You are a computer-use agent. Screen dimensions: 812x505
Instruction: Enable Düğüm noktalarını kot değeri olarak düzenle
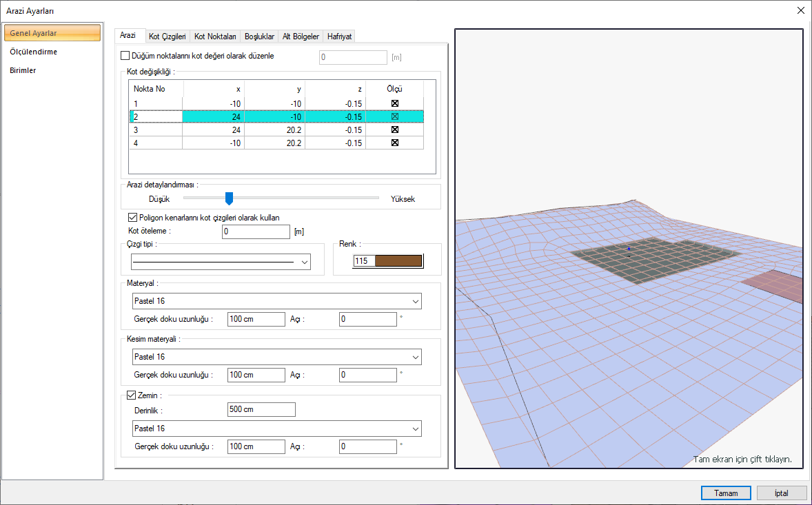[125, 56]
